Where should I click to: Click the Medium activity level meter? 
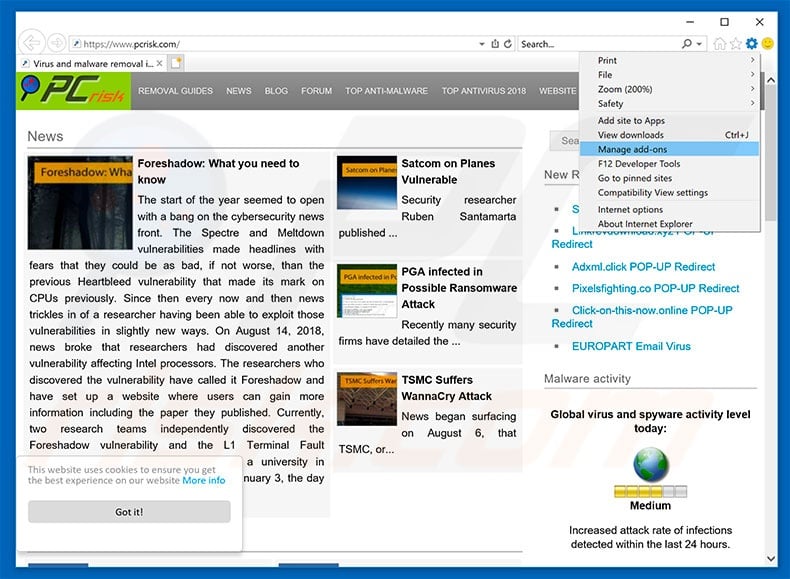[x=650, y=491]
